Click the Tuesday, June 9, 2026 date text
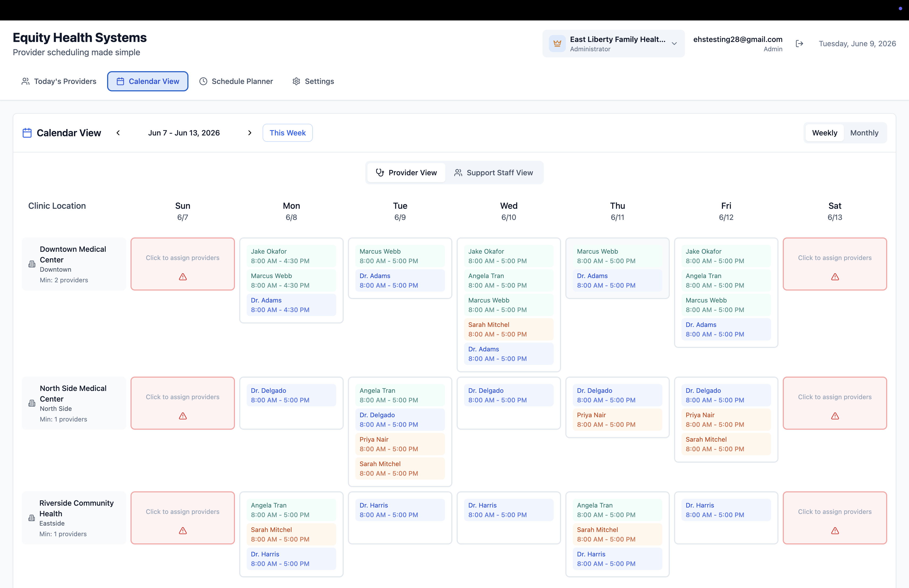The image size is (909, 588). click(x=857, y=44)
